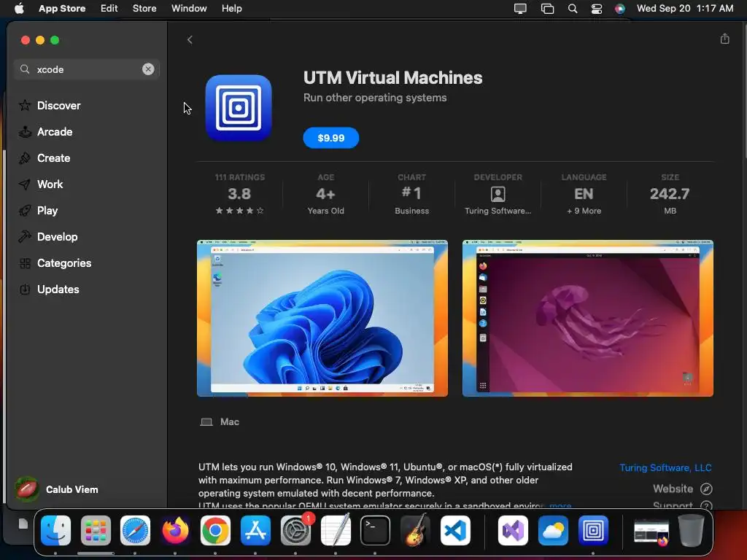Screen dimensions: 747x560
Task: Open TextEdit from the Dock
Action: [x=336, y=530]
